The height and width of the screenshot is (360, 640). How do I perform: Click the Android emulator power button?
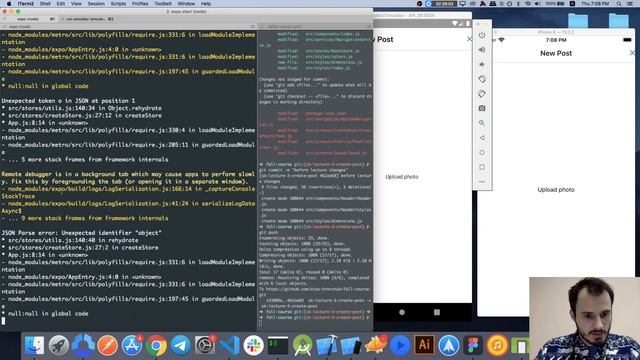point(482,35)
